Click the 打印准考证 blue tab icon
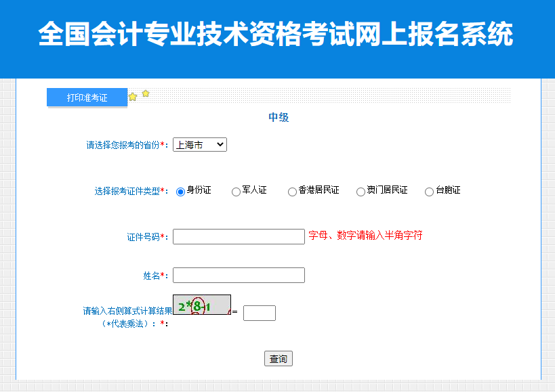This screenshot has width=555, height=392. pyautogui.click(x=87, y=97)
